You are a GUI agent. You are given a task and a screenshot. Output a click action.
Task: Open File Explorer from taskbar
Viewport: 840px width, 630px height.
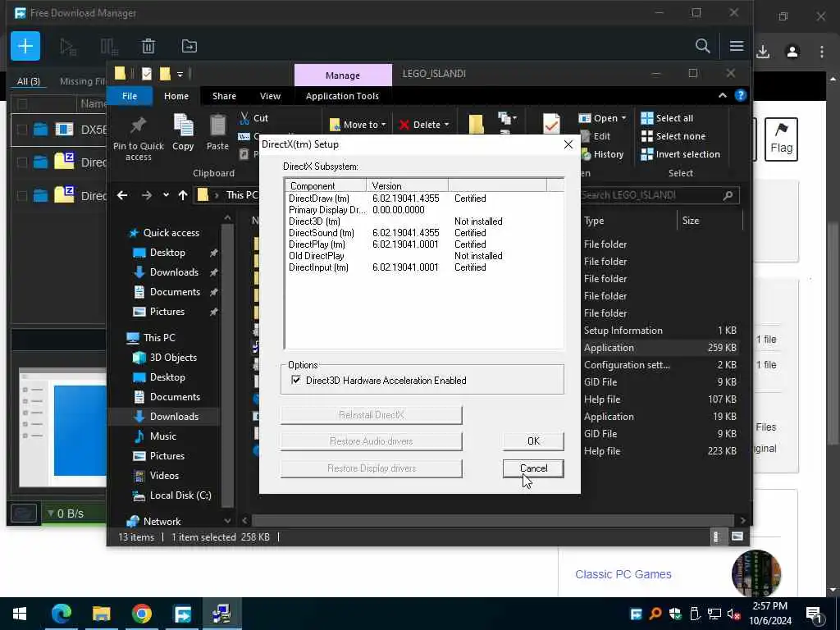(x=101, y=614)
